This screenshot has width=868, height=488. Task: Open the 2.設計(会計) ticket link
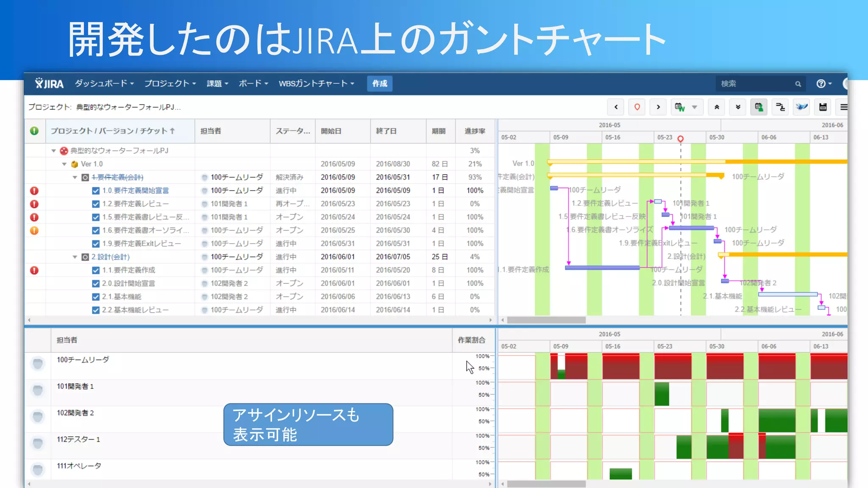[111, 257]
